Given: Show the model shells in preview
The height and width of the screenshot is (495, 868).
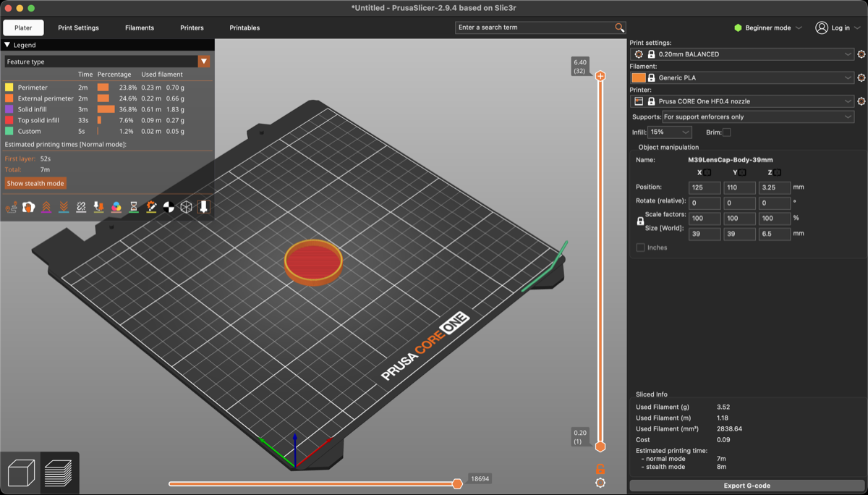Looking at the screenshot, I should pos(187,206).
